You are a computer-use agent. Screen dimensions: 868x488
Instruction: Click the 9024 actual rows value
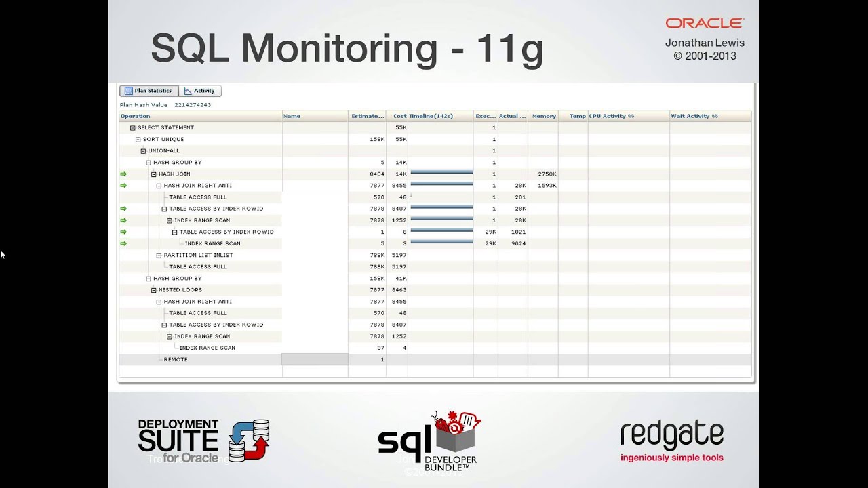point(518,243)
